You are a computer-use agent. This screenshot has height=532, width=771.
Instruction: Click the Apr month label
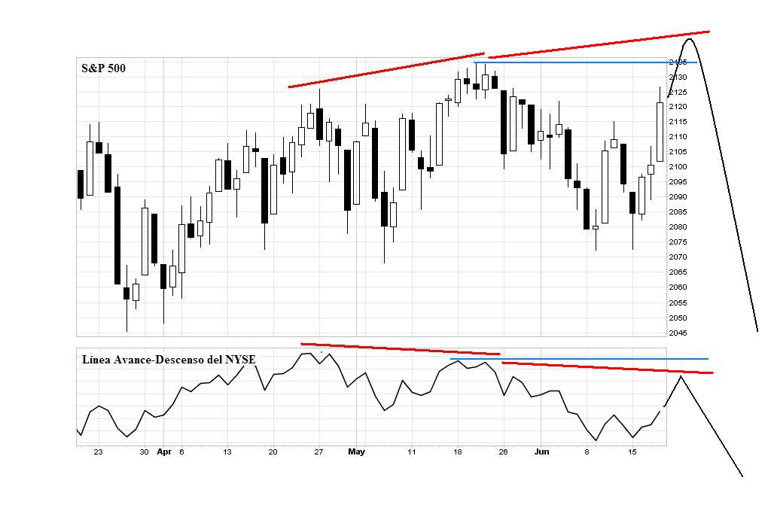pyautogui.click(x=164, y=452)
